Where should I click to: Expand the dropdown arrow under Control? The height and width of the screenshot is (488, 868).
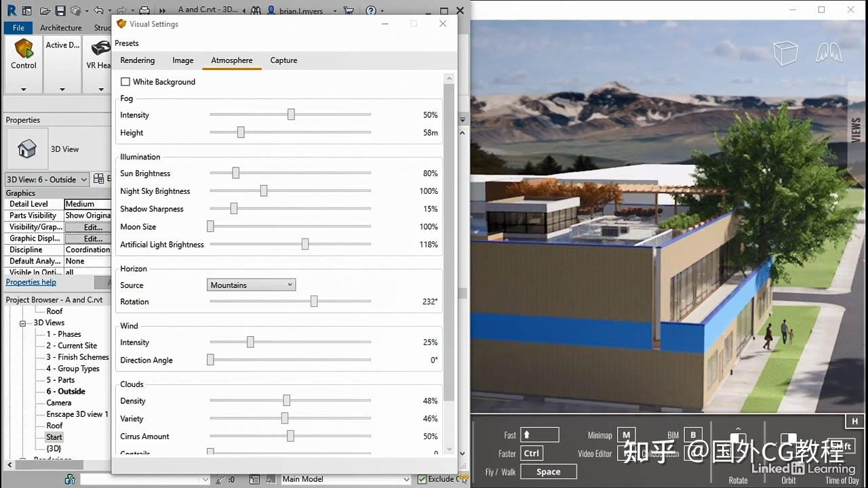click(x=24, y=89)
